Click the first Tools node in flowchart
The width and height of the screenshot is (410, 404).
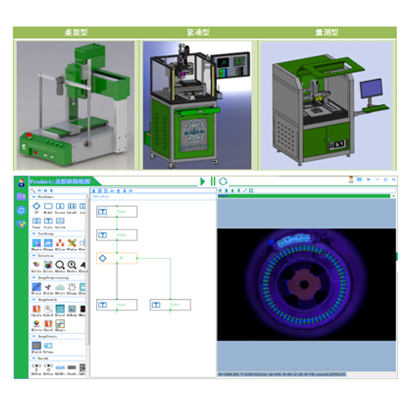point(117,212)
